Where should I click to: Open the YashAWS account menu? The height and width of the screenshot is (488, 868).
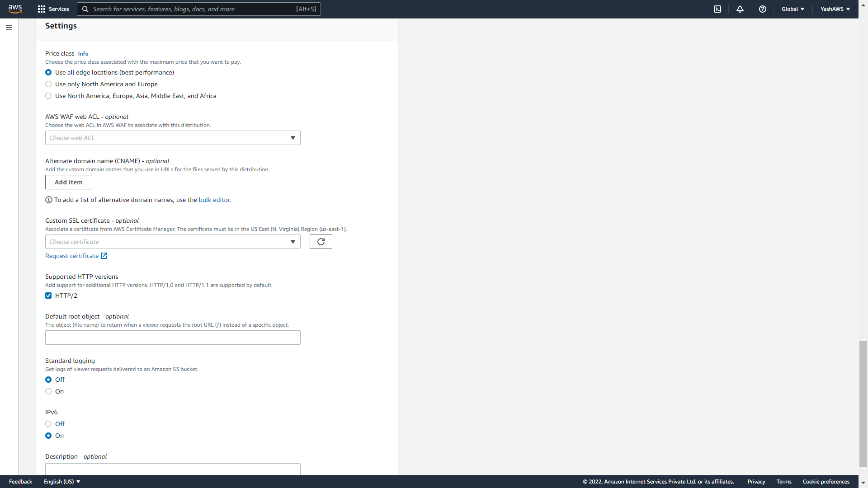coord(835,9)
